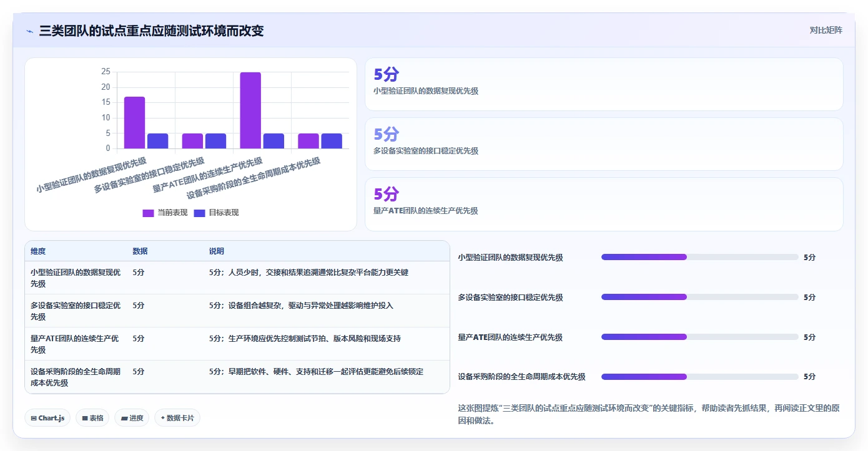Click the title 三类团队的试点重点应随测试环境而改变
868x451 pixels.
click(151, 31)
